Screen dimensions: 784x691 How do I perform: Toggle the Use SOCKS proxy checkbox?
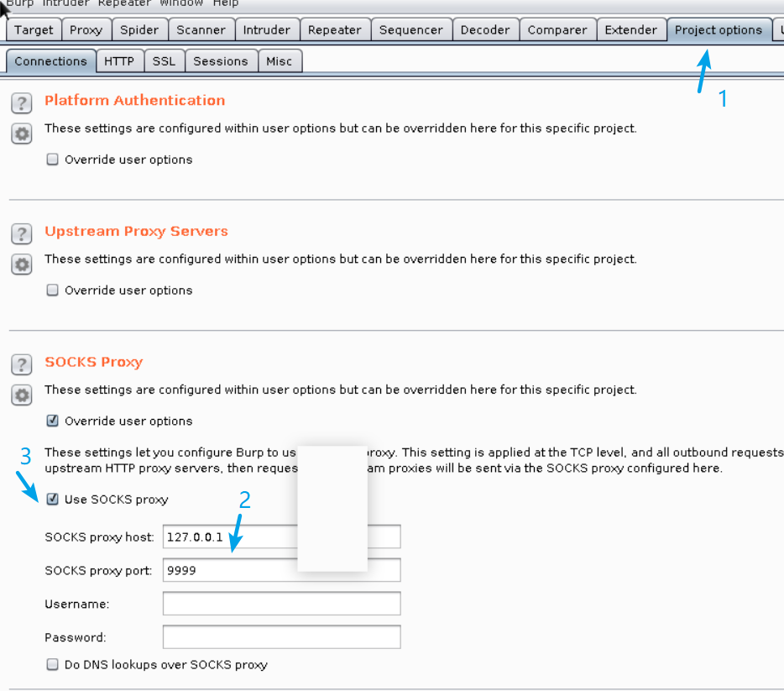coord(52,499)
